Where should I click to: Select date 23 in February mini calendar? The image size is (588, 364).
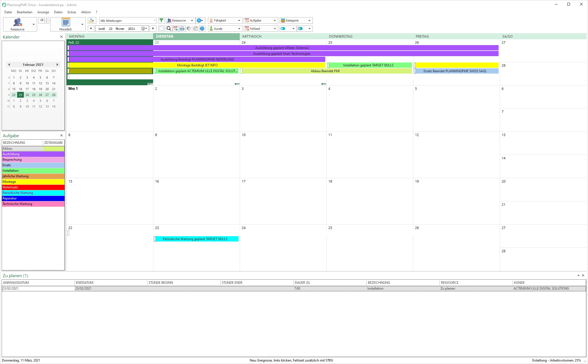point(20,95)
